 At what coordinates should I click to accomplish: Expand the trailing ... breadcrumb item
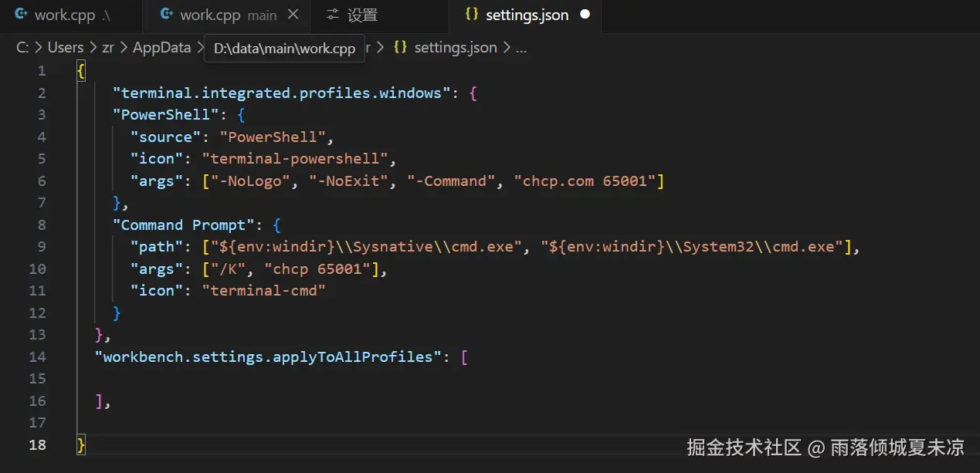pyautogui.click(x=521, y=48)
